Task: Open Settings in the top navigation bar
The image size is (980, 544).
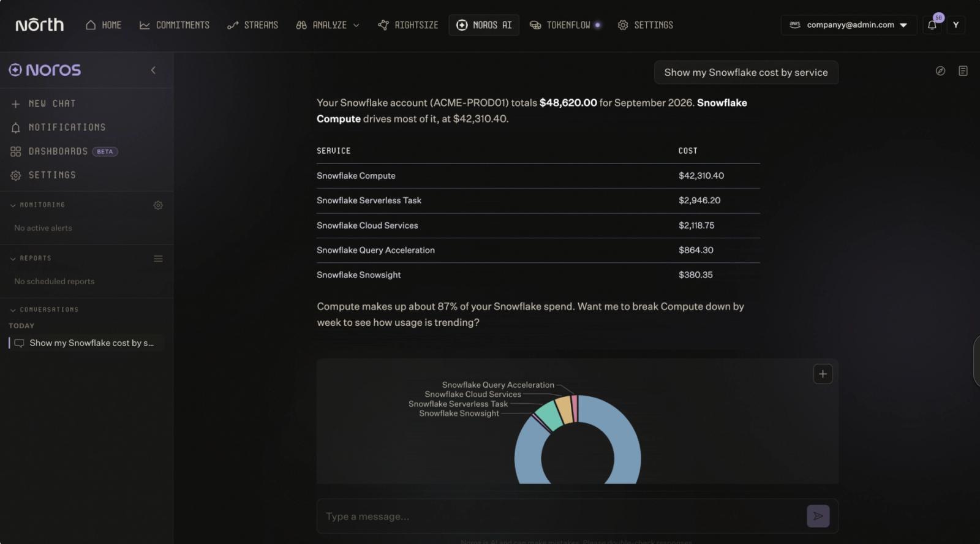Action: coord(645,25)
